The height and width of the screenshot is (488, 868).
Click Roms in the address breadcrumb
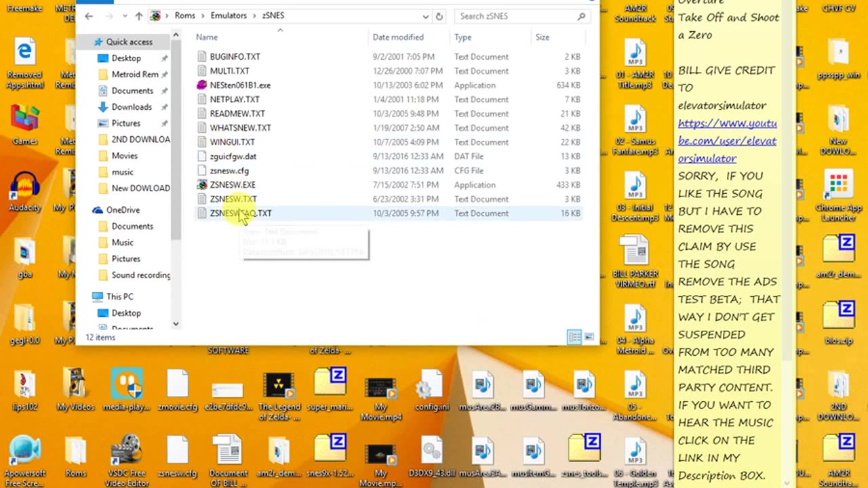184,16
